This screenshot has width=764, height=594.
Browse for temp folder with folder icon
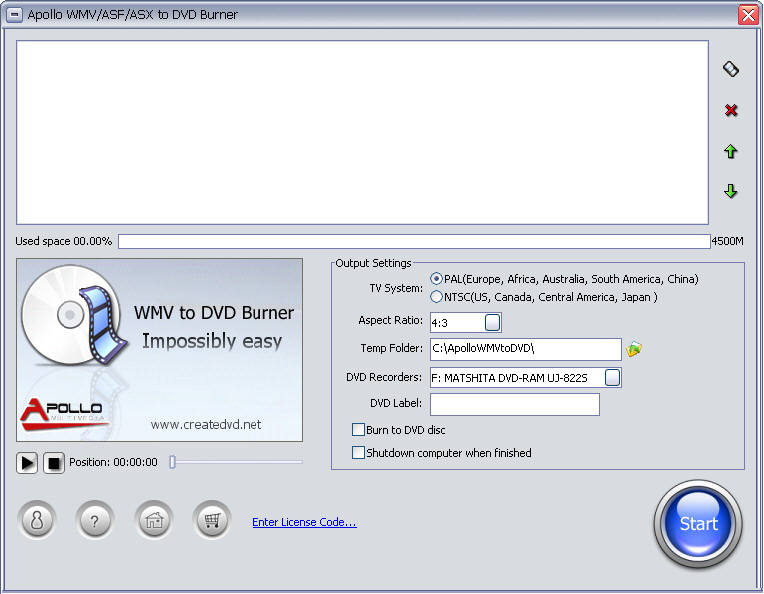pos(633,349)
